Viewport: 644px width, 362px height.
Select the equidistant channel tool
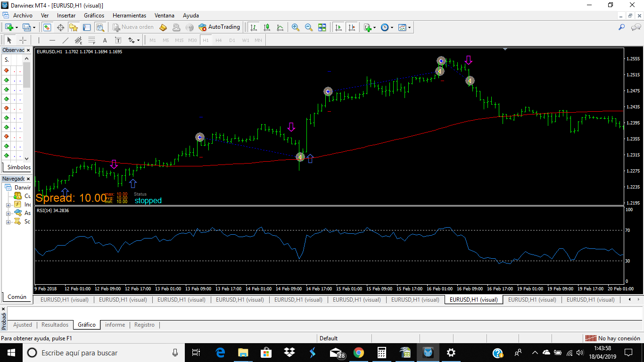tap(79, 40)
